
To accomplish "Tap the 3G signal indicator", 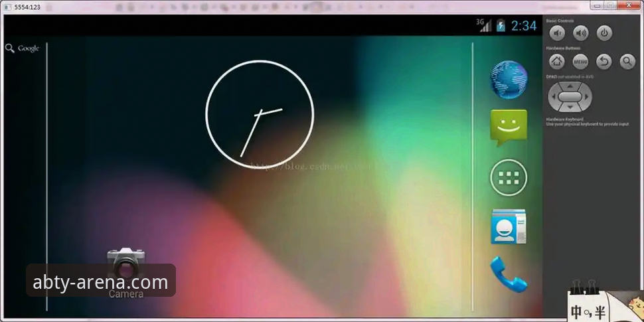I will click(x=484, y=25).
